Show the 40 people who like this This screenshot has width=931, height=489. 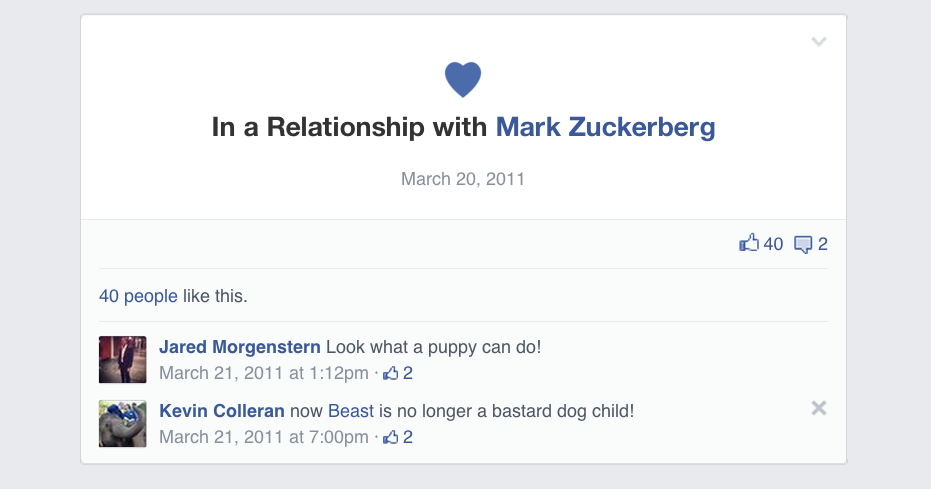pyautogui.click(x=138, y=296)
